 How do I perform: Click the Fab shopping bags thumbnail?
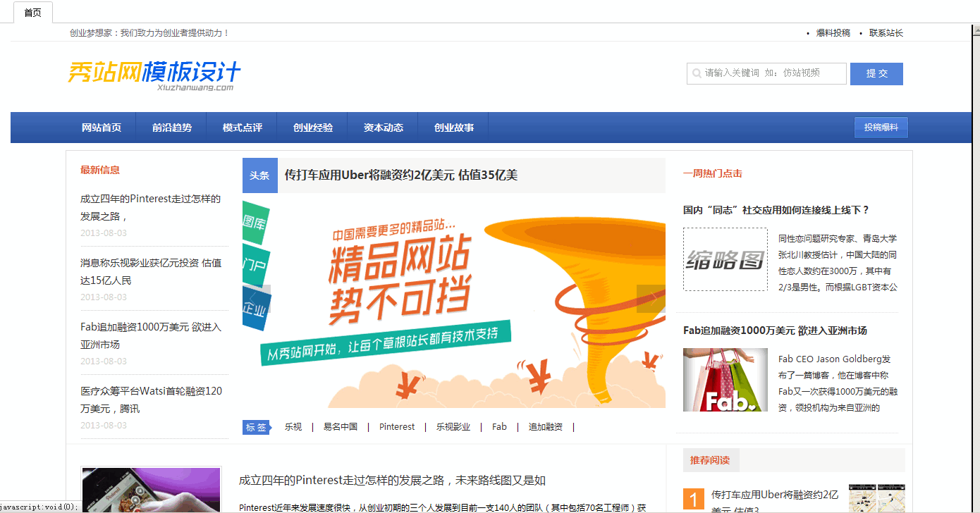click(x=725, y=380)
